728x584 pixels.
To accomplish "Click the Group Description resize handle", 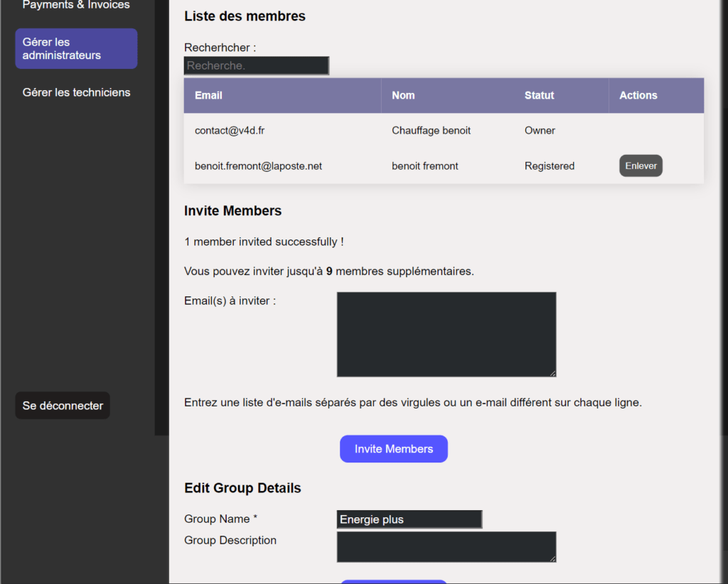I will click(x=552, y=558).
